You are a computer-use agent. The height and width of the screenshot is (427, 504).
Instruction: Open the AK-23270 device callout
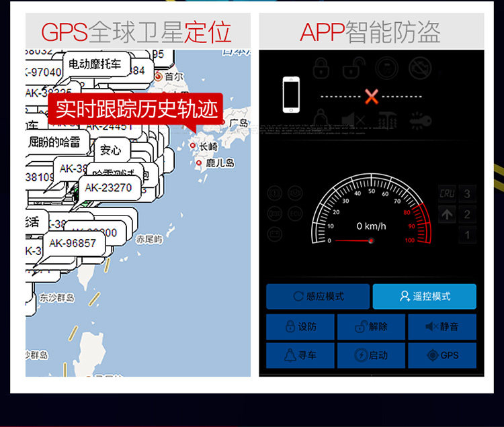tap(109, 188)
